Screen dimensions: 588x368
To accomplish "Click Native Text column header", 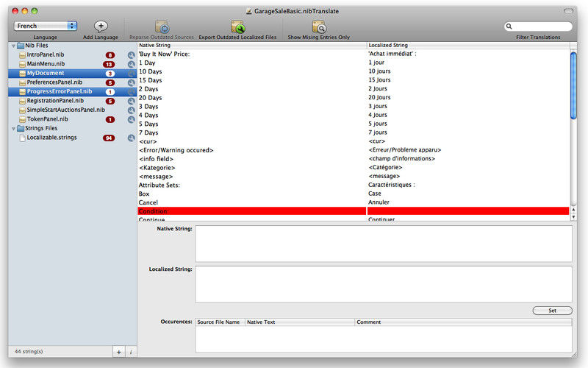I will pyautogui.click(x=300, y=322).
